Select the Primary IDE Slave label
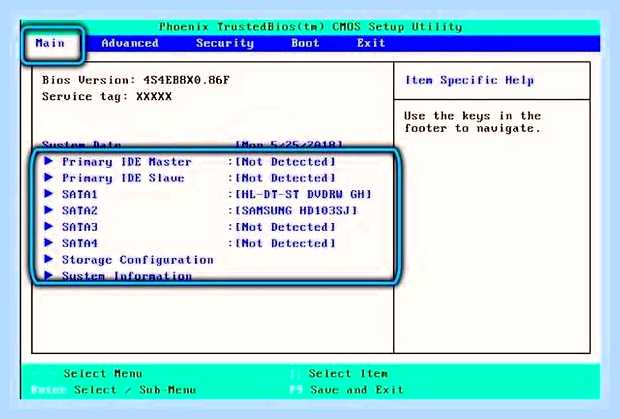This screenshot has height=419, width=620. tap(123, 178)
